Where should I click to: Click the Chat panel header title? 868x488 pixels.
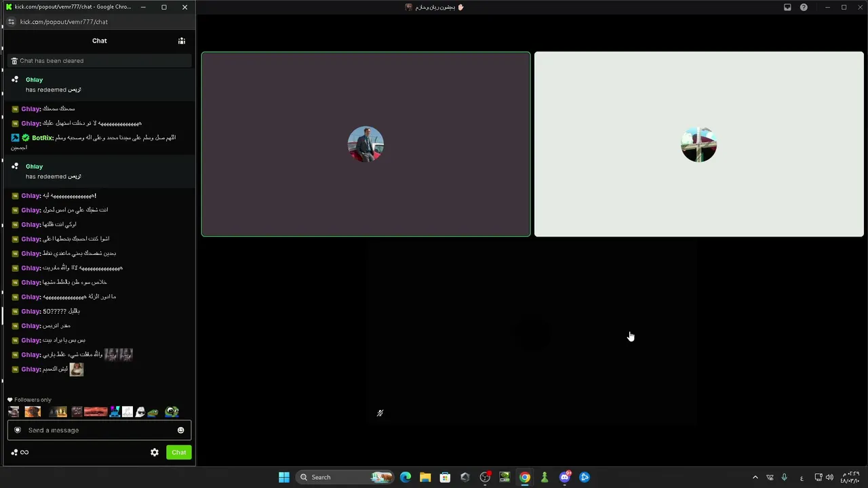coord(100,41)
